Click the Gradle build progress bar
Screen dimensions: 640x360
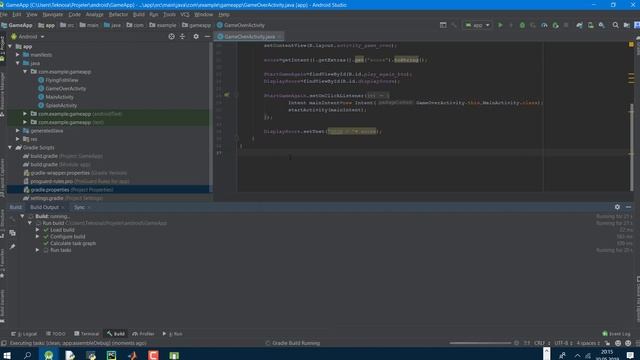(x=480, y=343)
